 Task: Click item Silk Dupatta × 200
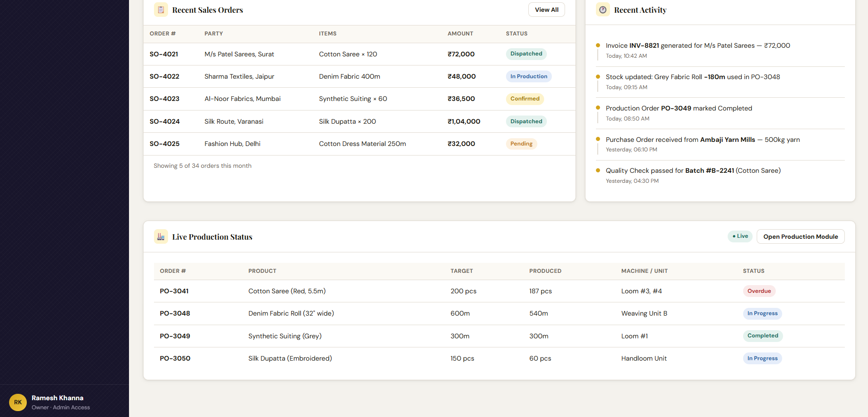[x=347, y=121]
